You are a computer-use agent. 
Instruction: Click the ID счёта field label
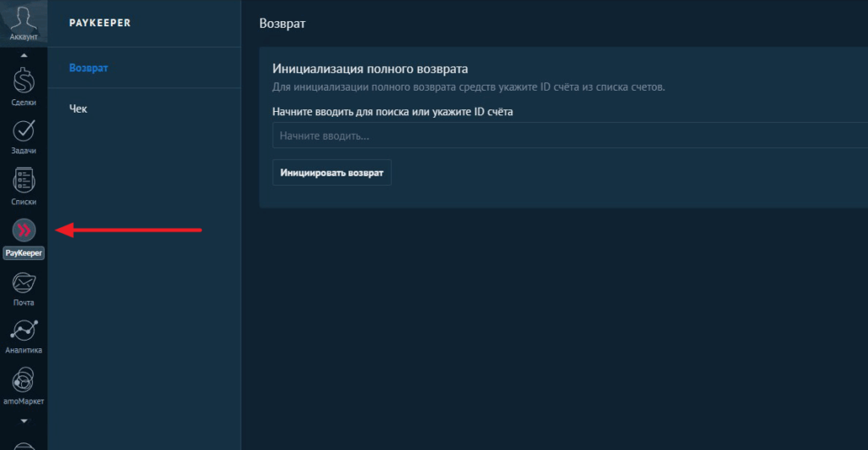[393, 111]
